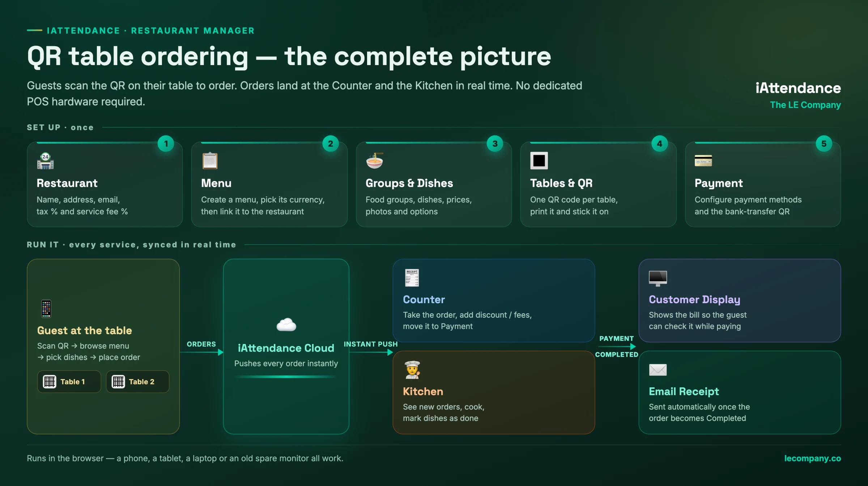Select the "Payment" card heading in step 5
The image size is (868, 486).
pos(719,183)
